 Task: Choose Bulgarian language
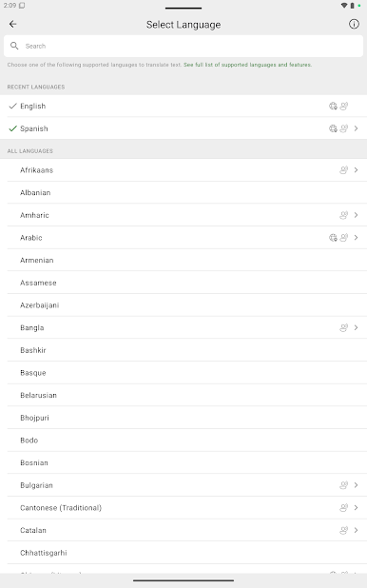pyautogui.click(x=183, y=485)
